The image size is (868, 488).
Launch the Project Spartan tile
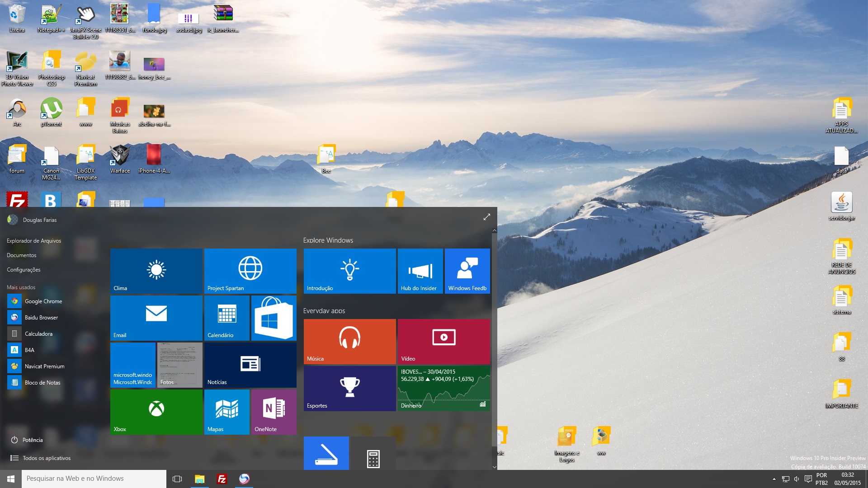(x=250, y=271)
